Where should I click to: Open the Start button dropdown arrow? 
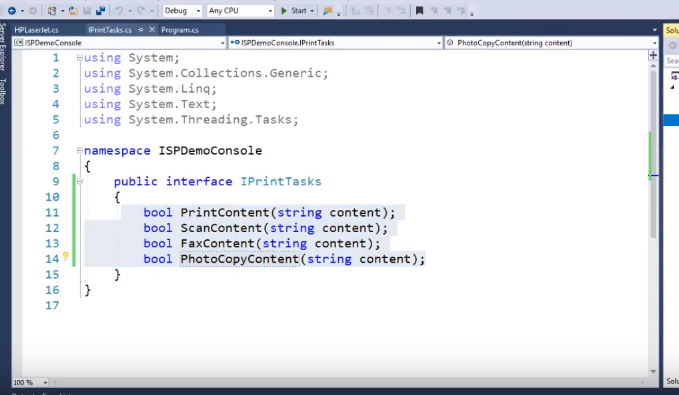pyautogui.click(x=312, y=10)
